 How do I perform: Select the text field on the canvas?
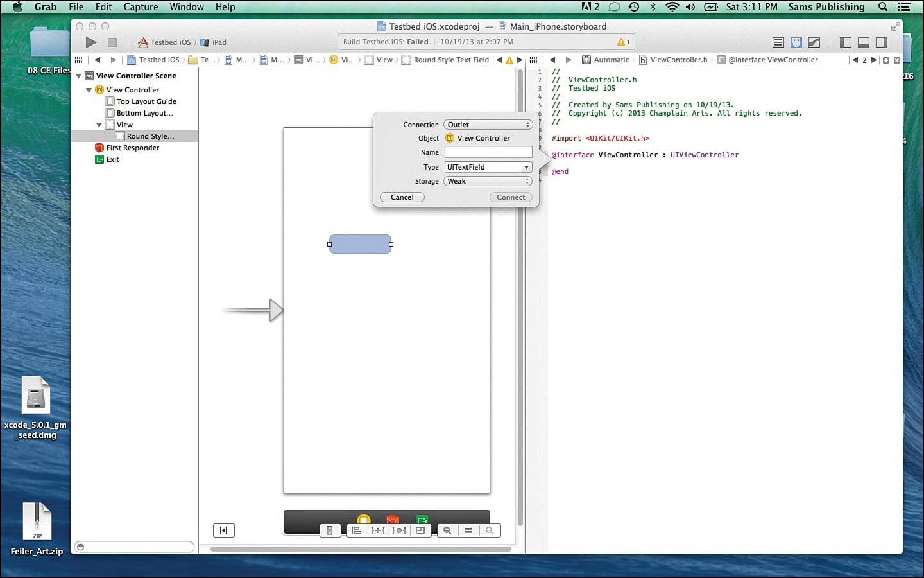360,244
